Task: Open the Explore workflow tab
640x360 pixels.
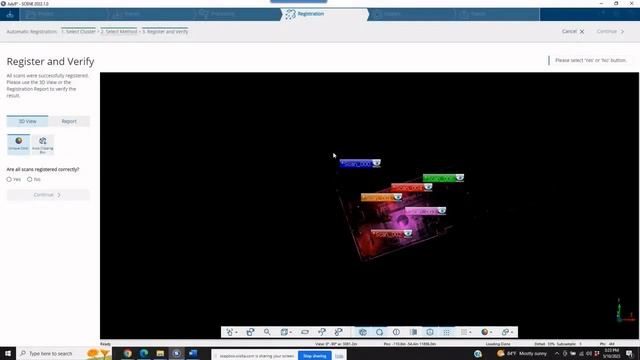Action: [x=410, y=14]
